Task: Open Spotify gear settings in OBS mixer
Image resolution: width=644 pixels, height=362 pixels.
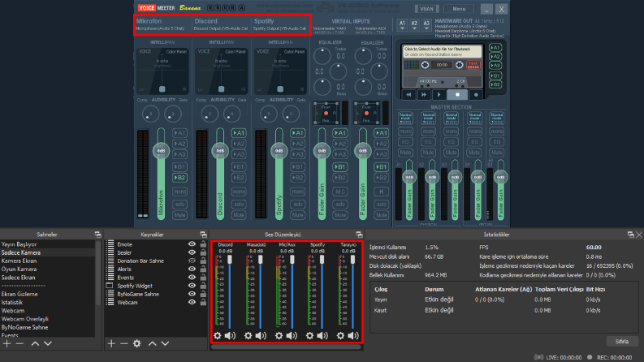Action: (309, 336)
